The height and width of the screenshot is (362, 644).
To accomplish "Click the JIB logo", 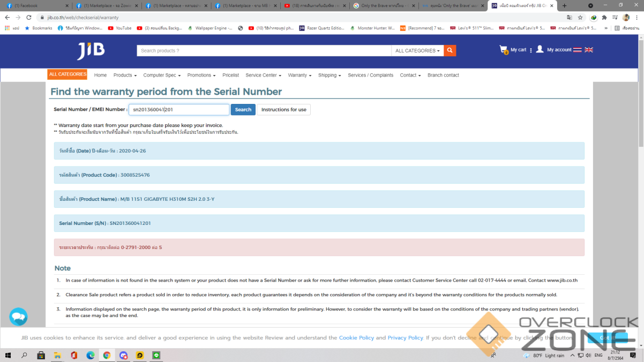I will coord(91,51).
